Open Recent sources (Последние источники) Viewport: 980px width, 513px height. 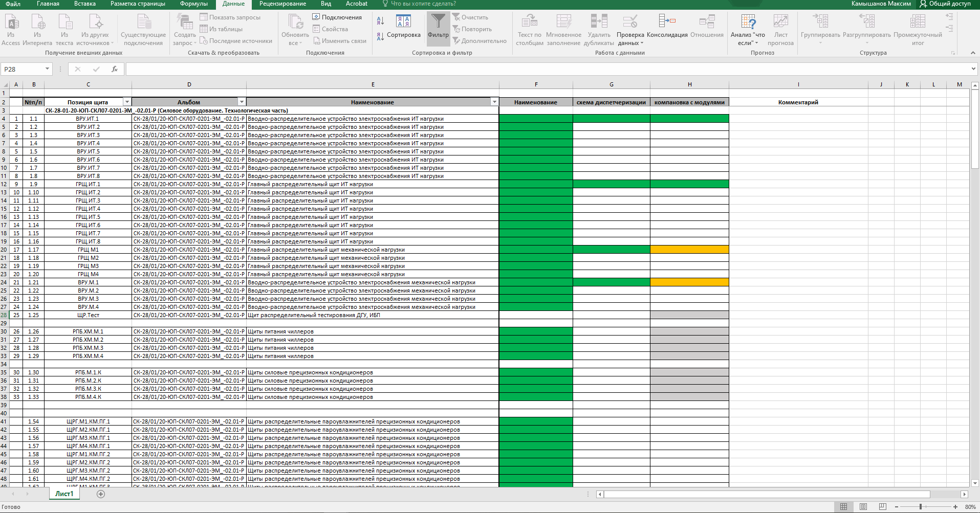pos(236,41)
